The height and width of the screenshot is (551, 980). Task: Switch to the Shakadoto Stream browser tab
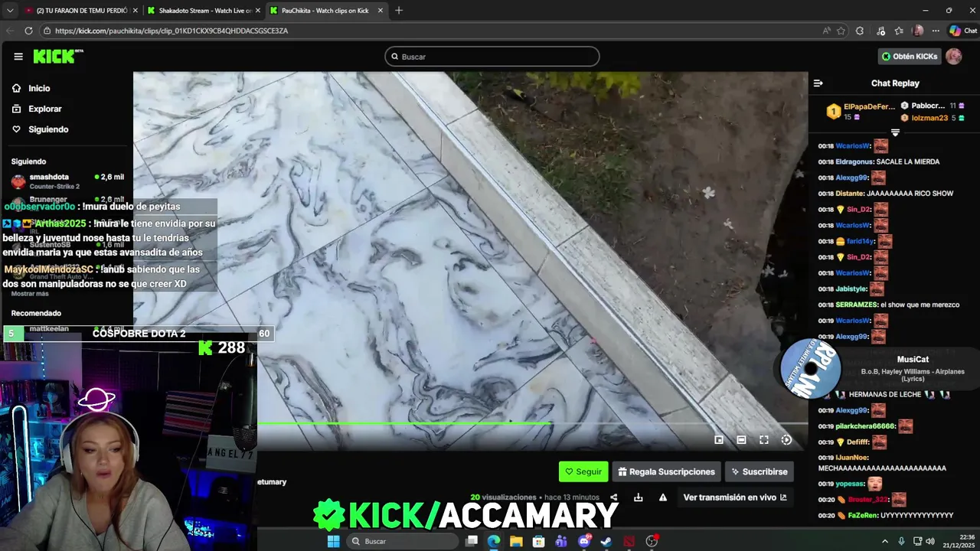tap(202, 11)
